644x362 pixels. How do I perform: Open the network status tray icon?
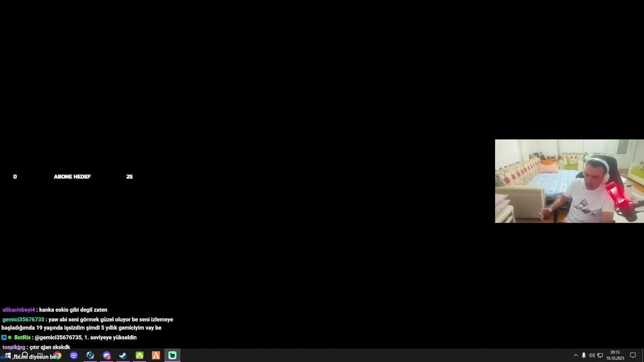[x=600, y=355]
